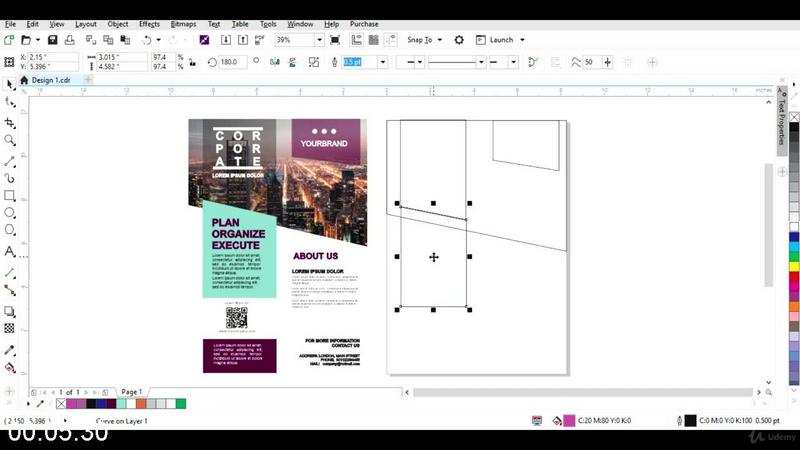This screenshot has width=800, height=450.
Task: Save the document with floppy icon
Action: (x=53, y=40)
